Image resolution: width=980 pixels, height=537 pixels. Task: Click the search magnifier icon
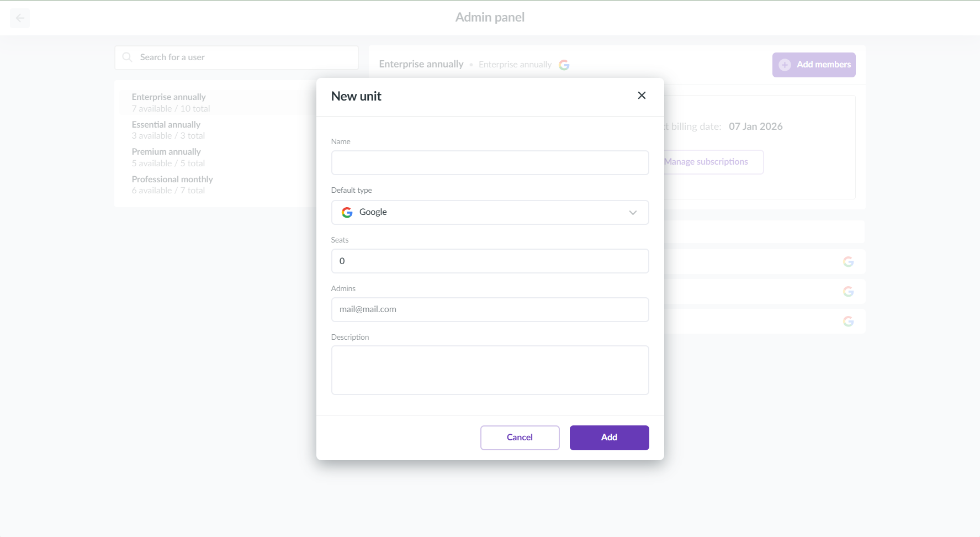[127, 57]
